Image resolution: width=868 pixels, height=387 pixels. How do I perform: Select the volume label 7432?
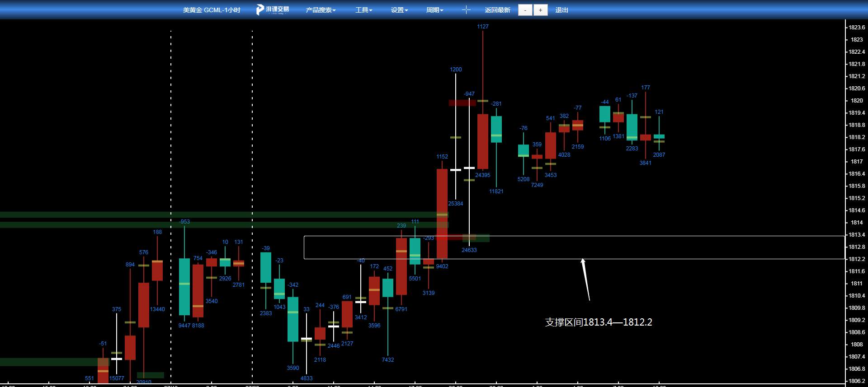388,360
